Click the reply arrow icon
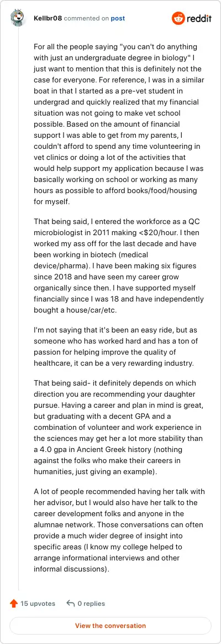Viewport: 221px width, 644px height. tap(71, 604)
